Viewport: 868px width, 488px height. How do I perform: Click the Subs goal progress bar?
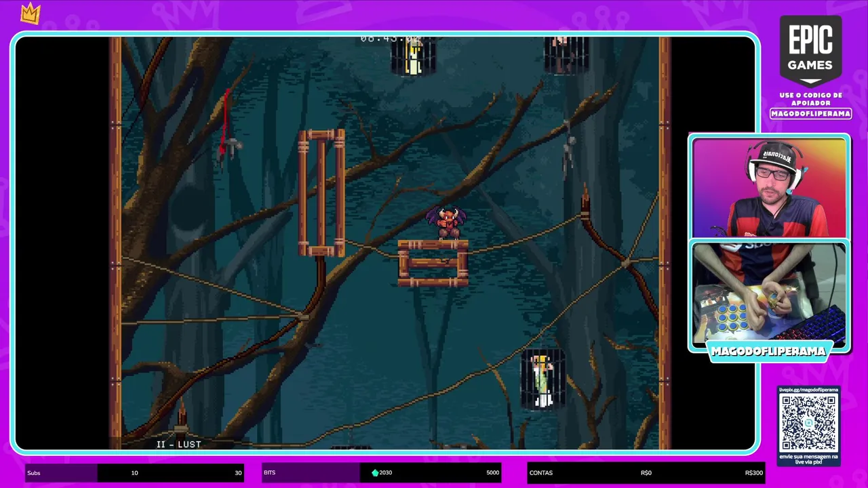coord(135,472)
